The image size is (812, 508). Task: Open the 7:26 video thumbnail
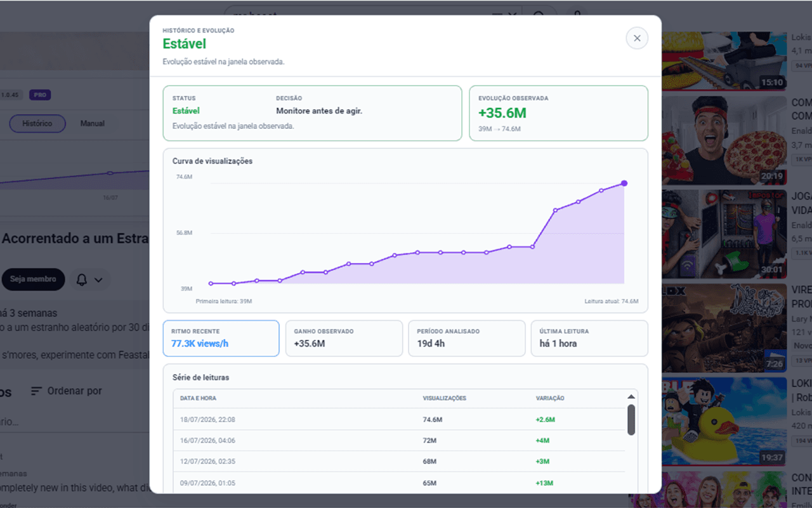coord(724,328)
